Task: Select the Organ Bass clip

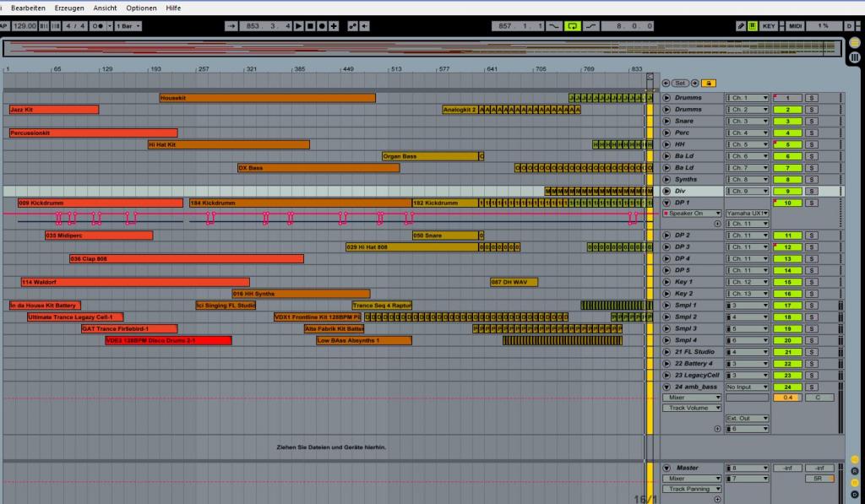Action: 430,157
